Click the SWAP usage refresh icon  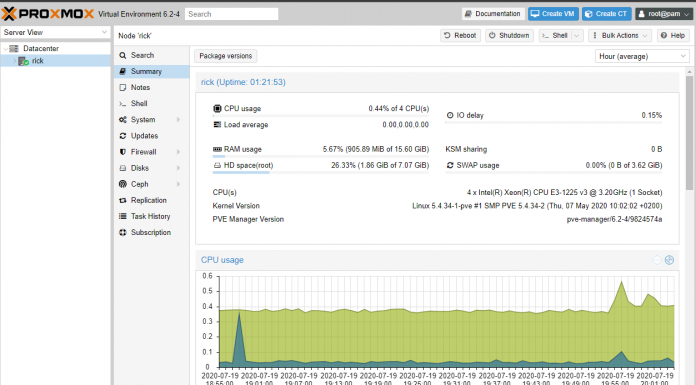coord(450,165)
